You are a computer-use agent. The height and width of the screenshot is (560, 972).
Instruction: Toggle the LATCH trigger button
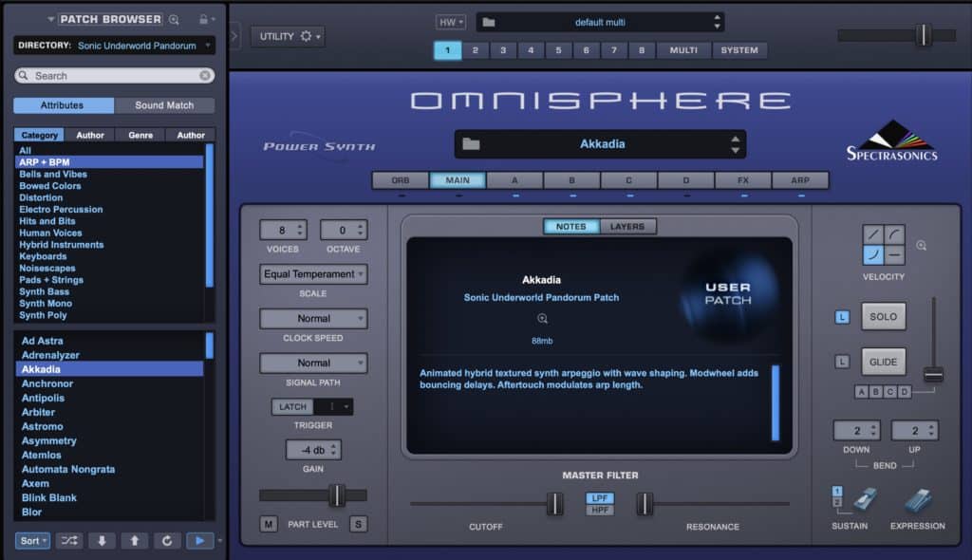(x=292, y=407)
